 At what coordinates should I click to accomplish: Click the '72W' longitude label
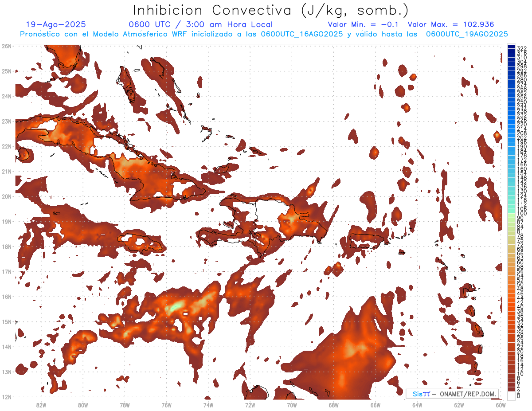coord(250,405)
